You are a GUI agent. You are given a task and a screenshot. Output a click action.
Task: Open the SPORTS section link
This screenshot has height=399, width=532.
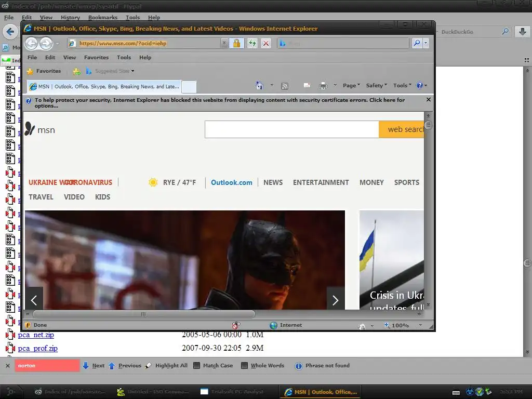pyautogui.click(x=407, y=182)
